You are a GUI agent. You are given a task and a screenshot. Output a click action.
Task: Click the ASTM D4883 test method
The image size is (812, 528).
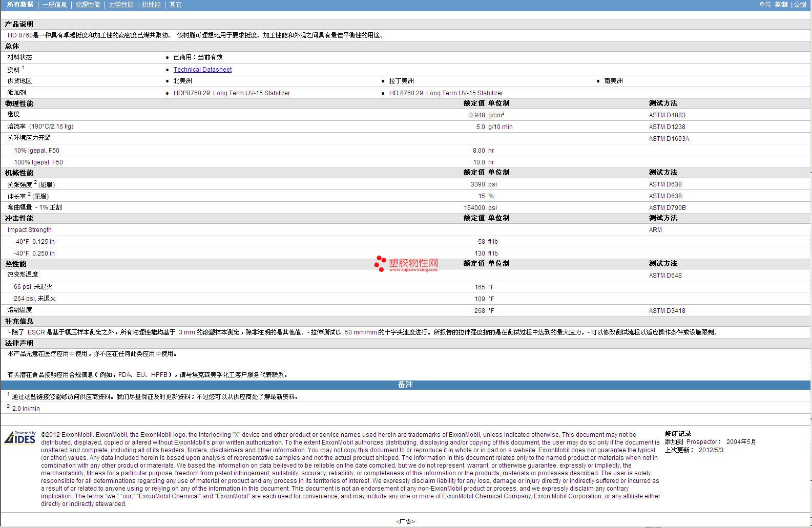pyautogui.click(x=667, y=115)
